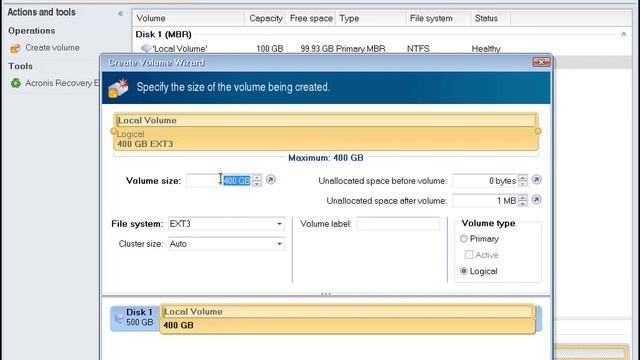Maximize volume size arrow button
The image size is (640, 360).
pos(271,180)
